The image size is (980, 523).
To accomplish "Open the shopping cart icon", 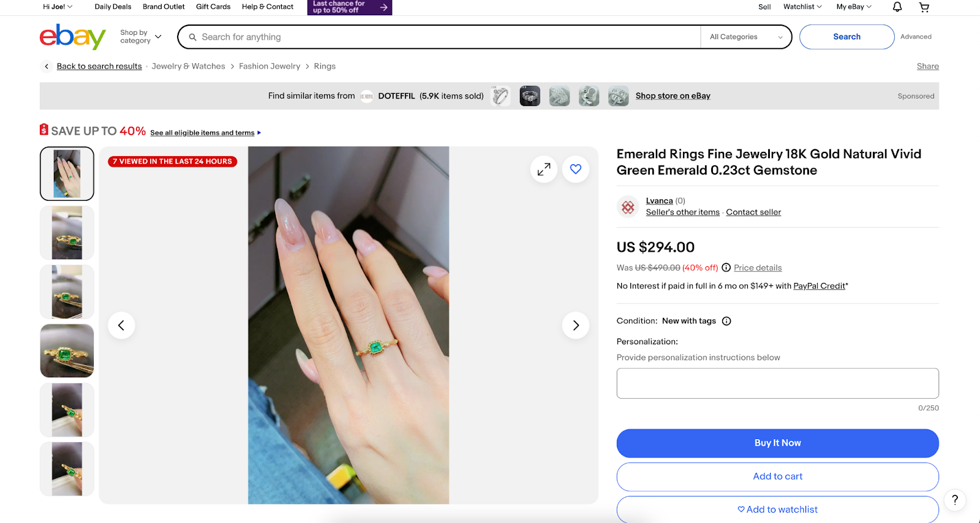I will click(x=924, y=7).
